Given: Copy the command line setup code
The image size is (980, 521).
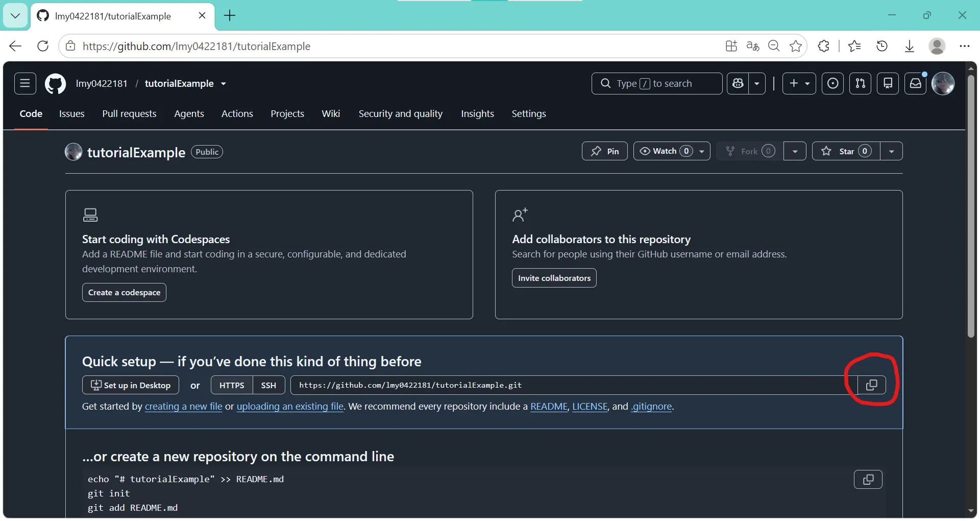Looking at the screenshot, I should (x=868, y=480).
